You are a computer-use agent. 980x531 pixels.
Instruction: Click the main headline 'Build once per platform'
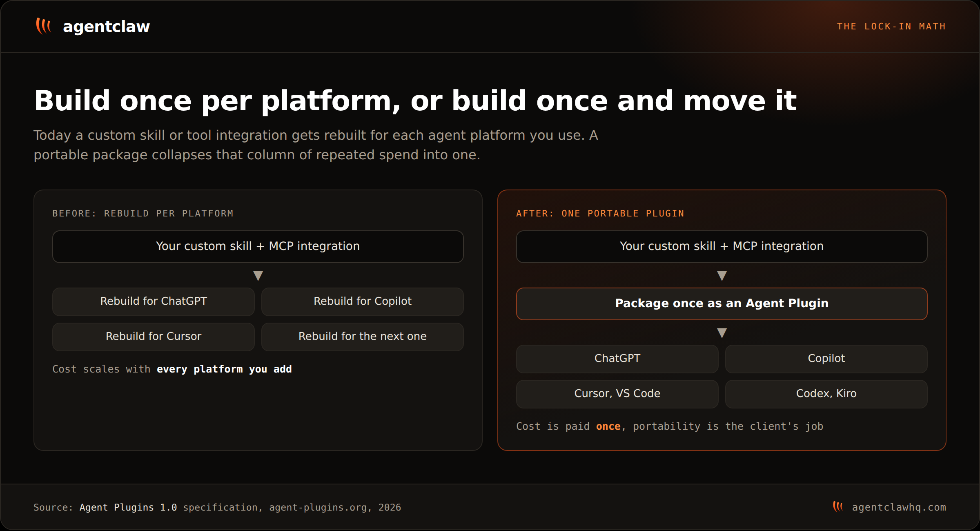(x=415, y=100)
